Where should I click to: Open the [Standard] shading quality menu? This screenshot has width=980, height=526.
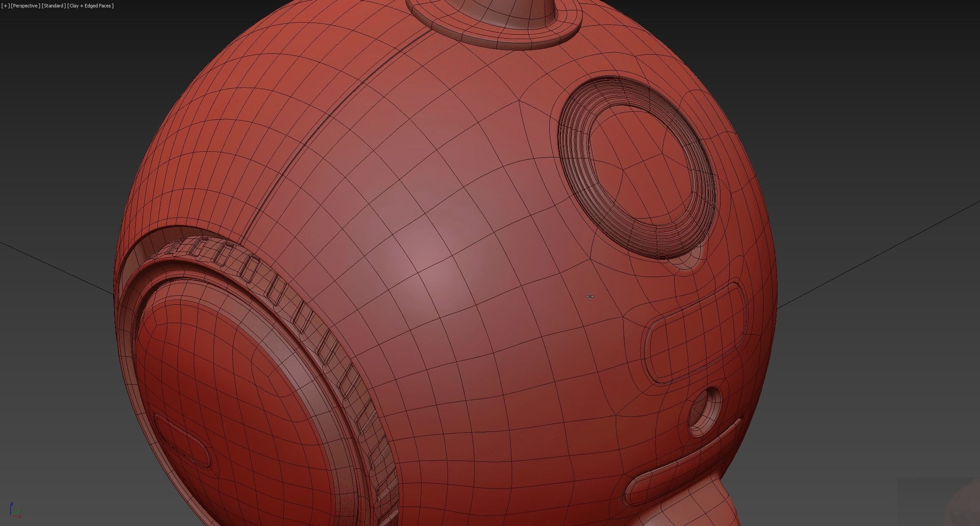(54, 6)
